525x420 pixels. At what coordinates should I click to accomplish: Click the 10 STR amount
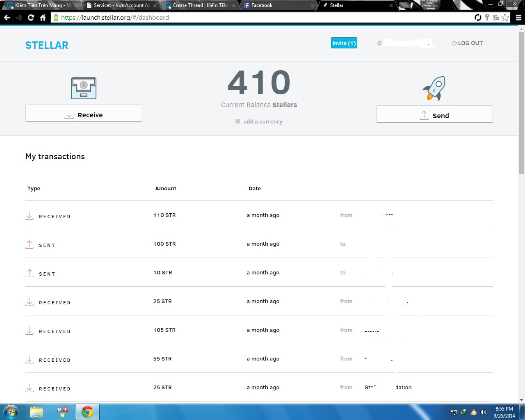click(163, 273)
